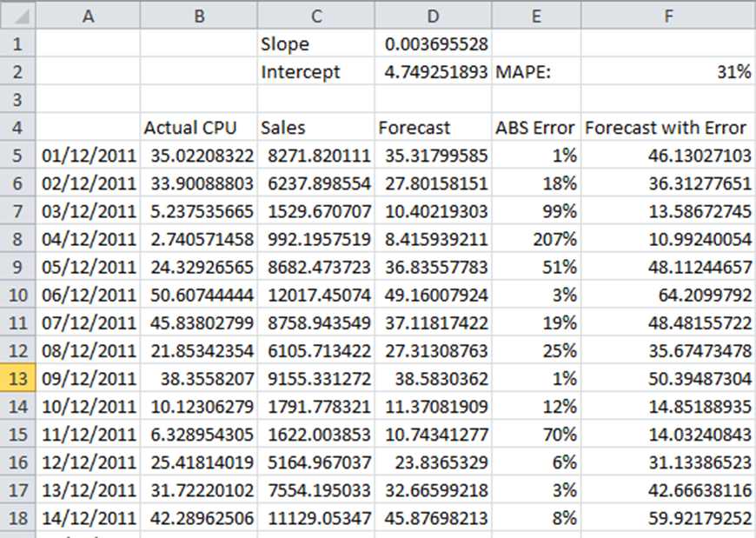Select column A header

[x=88, y=17]
